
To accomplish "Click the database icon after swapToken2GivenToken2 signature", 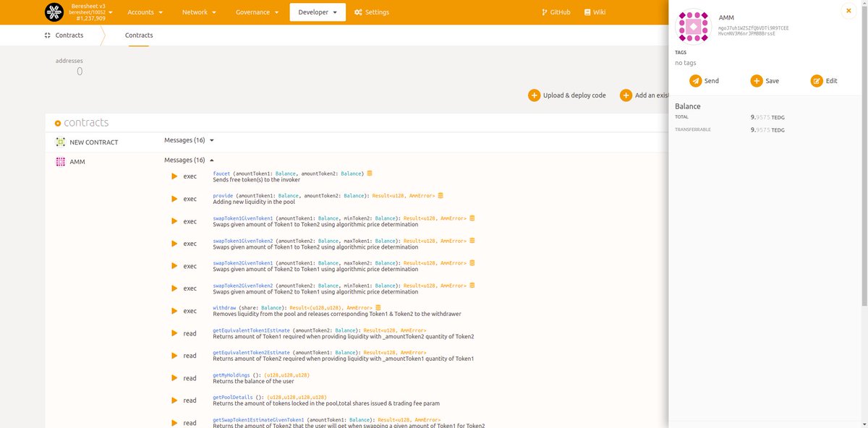I will (x=472, y=286).
